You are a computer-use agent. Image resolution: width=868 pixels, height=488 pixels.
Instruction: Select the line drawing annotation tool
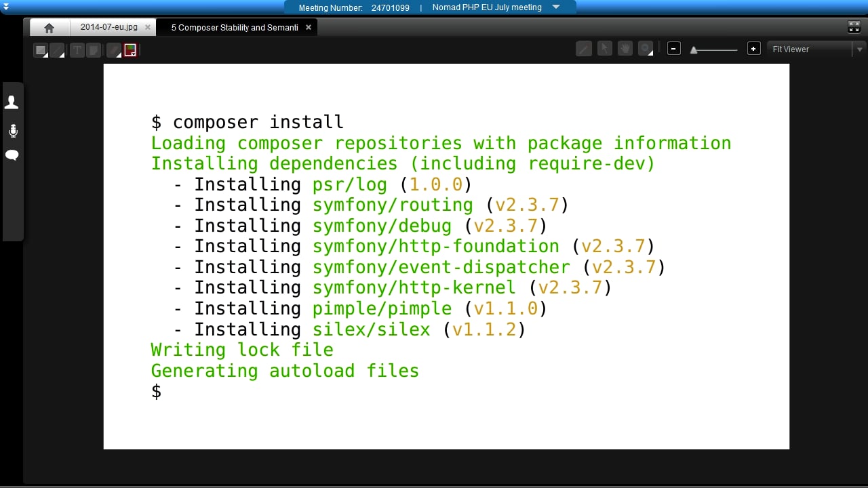coord(57,50)
